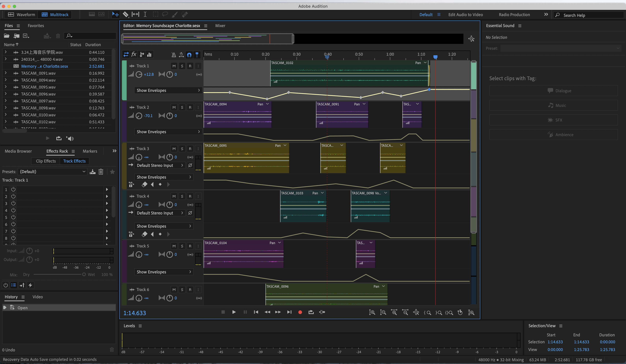Switch to the Waveform editor tab
Viewport: 626px width, 364px height.
click(x=21, y=14)
